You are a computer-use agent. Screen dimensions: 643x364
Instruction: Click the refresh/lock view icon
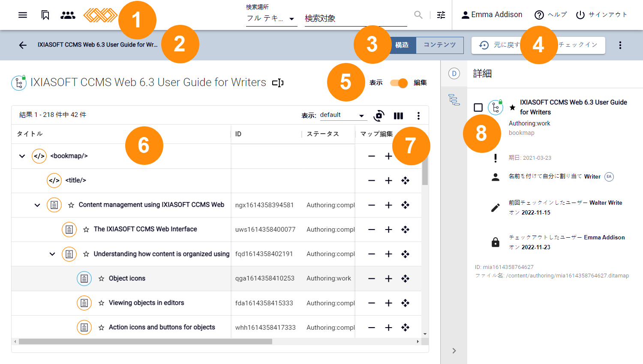tap(379, 116)
